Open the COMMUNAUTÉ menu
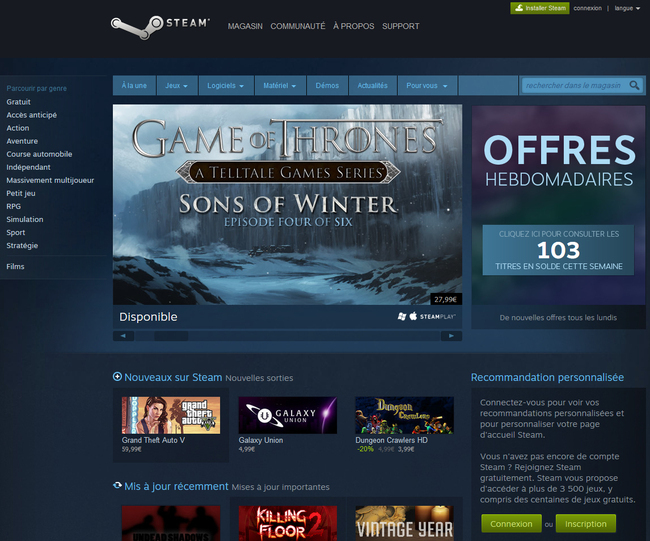 pos(298,26)
